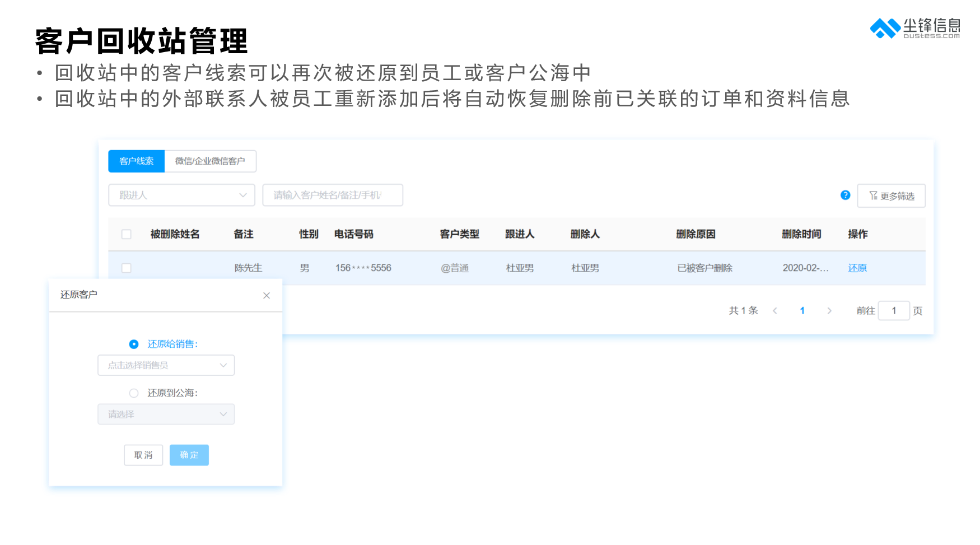Click 还原 link for 陈先生

pyautogui.click(x=857, y=268)
